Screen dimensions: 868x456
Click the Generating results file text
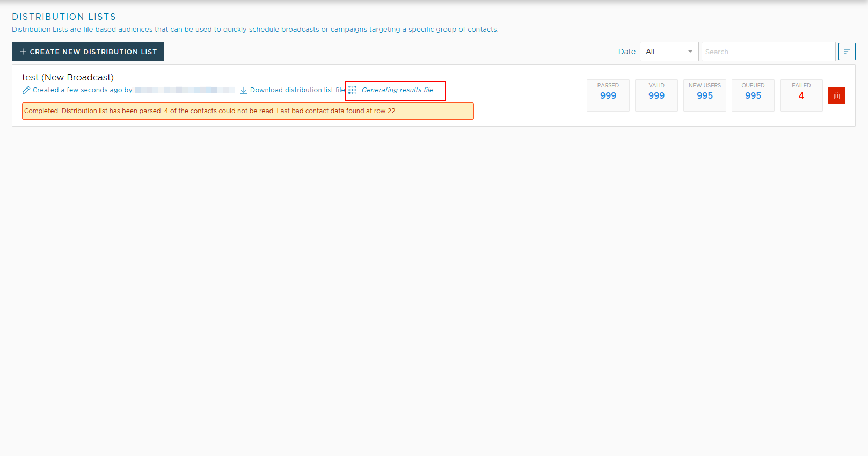click(400, 90)
